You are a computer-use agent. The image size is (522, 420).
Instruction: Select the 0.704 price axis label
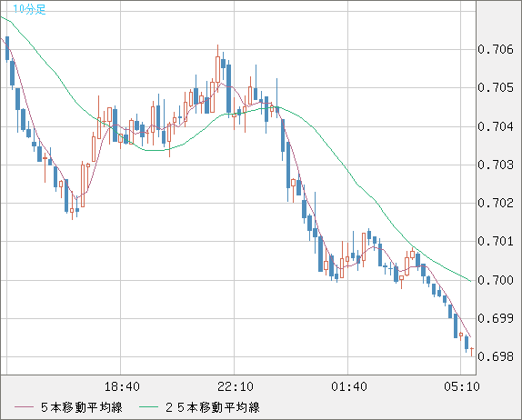point(496,126)
